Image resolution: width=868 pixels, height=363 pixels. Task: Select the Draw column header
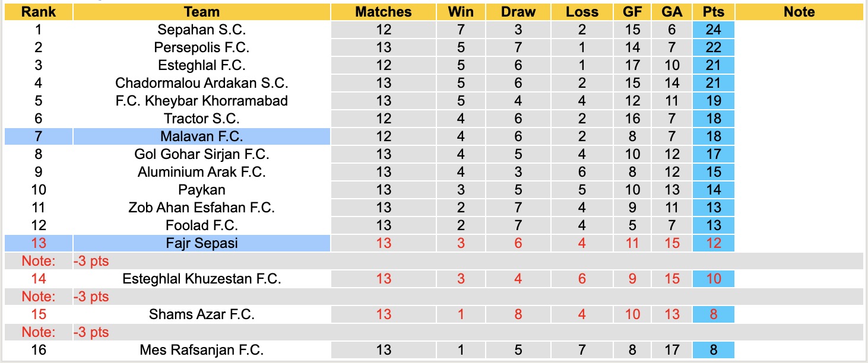[x=518, y=12]
